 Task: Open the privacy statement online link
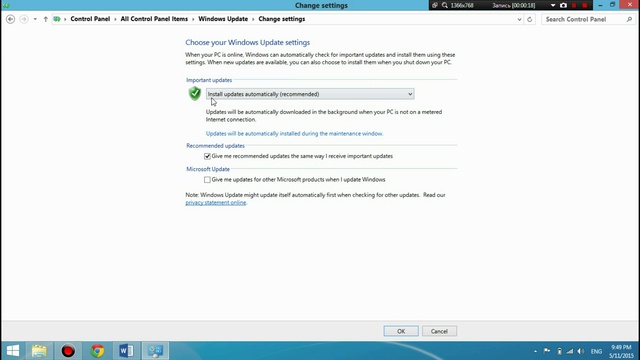(x=216, y=202)
